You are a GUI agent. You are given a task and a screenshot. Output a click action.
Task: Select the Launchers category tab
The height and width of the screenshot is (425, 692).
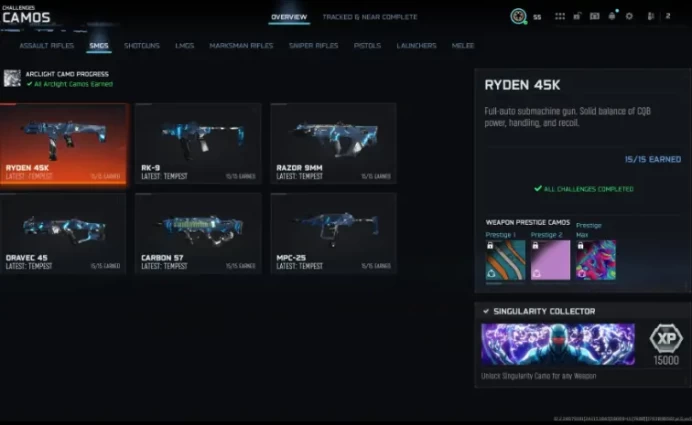(416, 45)
